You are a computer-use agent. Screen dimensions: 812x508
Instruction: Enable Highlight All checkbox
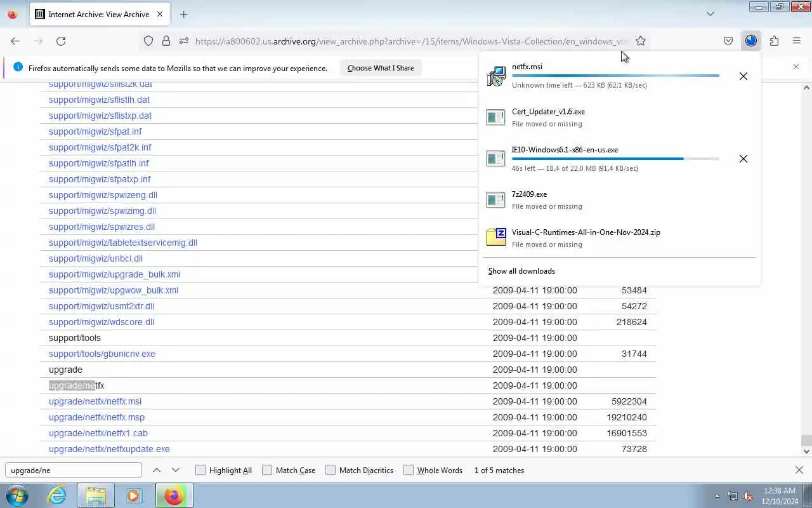200,470
